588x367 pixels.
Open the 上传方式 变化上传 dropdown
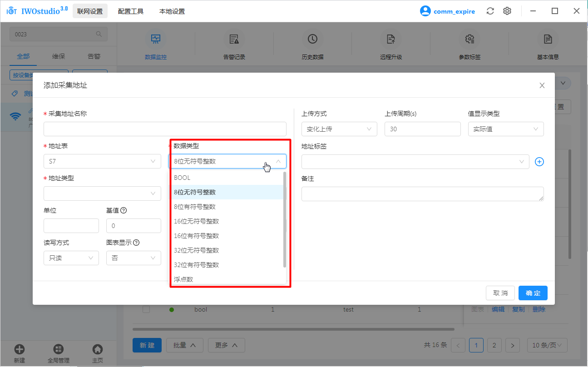[x=339, y=129]
